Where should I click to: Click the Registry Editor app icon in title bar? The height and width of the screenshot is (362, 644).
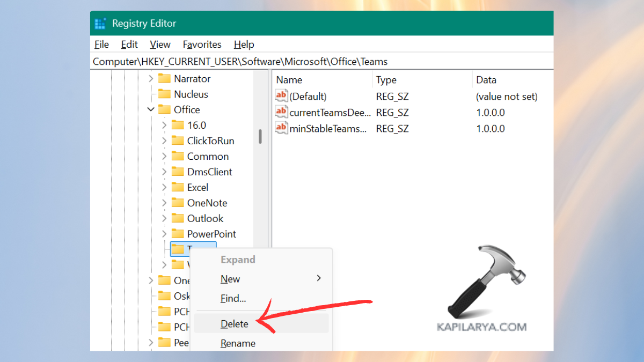click(100, 24)
